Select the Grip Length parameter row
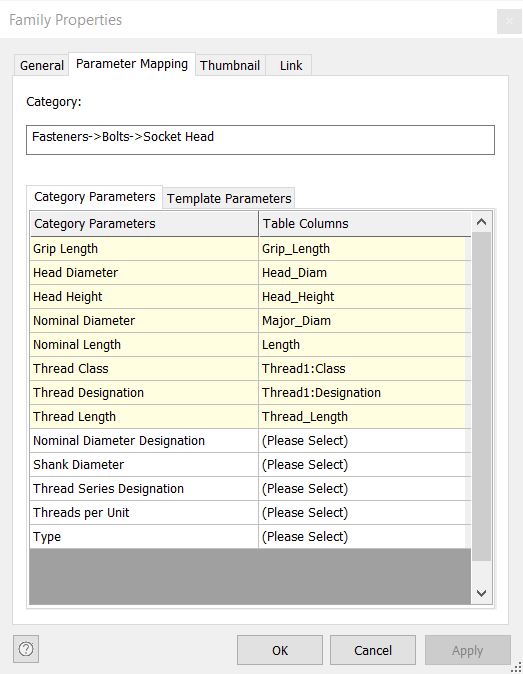Screen dimensions: 523x674 coord(144,249)
